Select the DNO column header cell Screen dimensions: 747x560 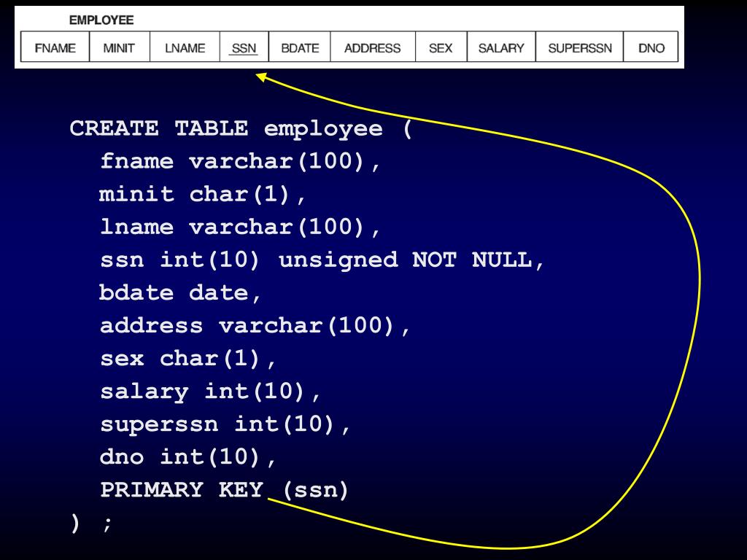651,47
